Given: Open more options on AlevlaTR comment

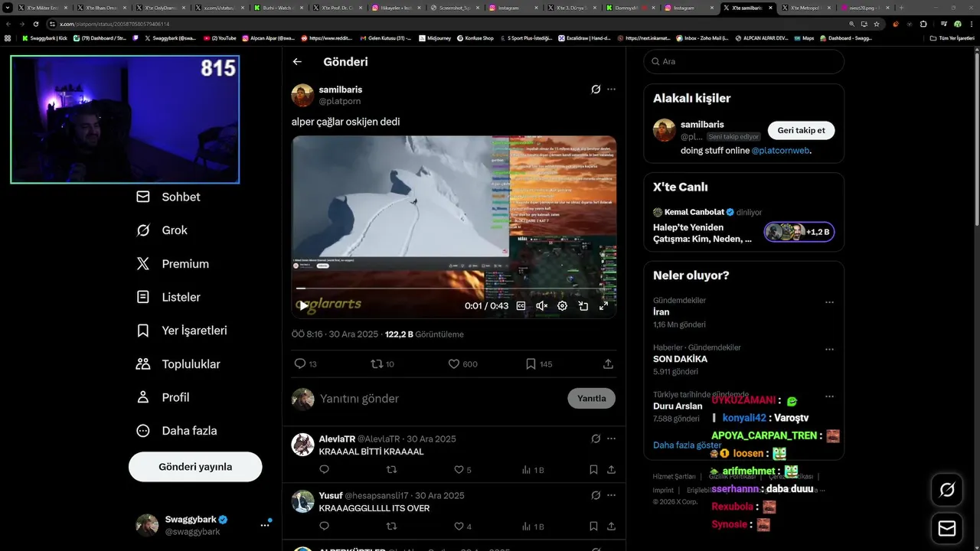Looking at the screenshot, I should (x=611, y=439).
